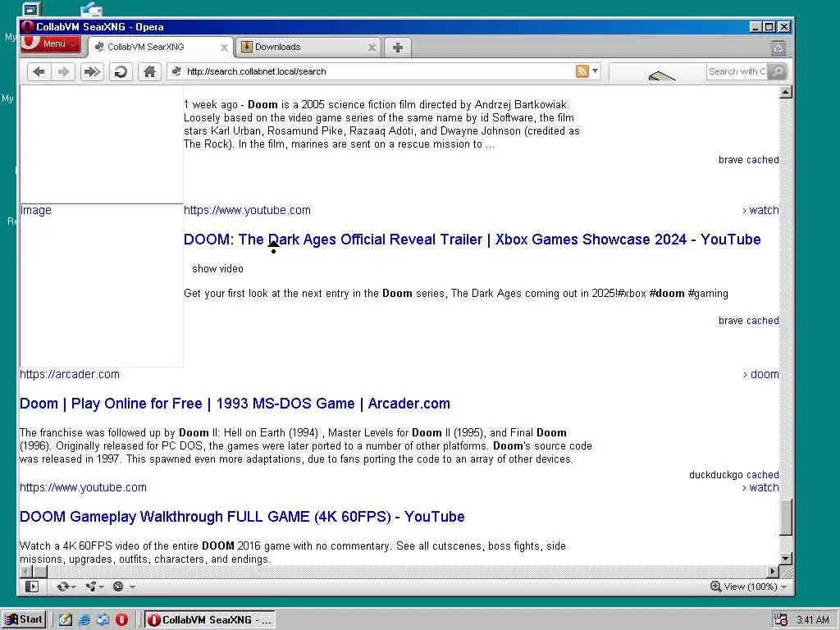
Task: Click cached link under Dark Ages trailer result
Action: pos(762,321)
